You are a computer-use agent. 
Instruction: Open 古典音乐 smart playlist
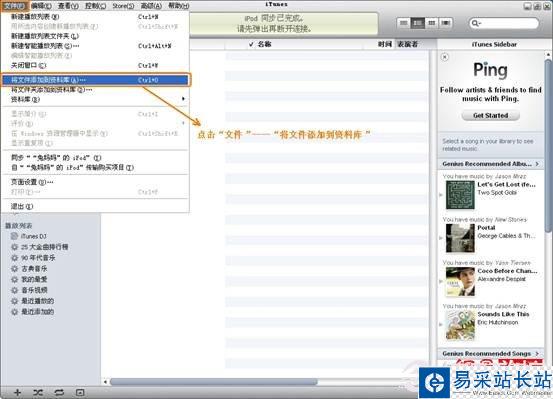click(29, 268)
